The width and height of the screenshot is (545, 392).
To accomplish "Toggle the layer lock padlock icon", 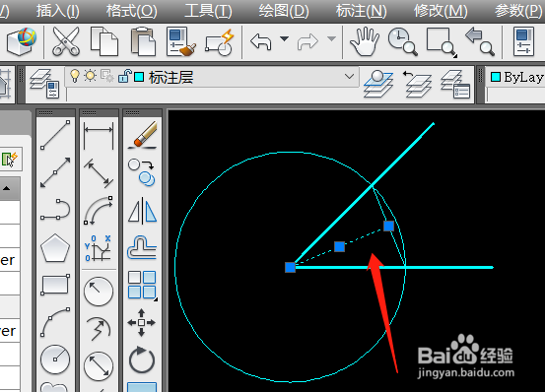I will [x=124, y=76].
